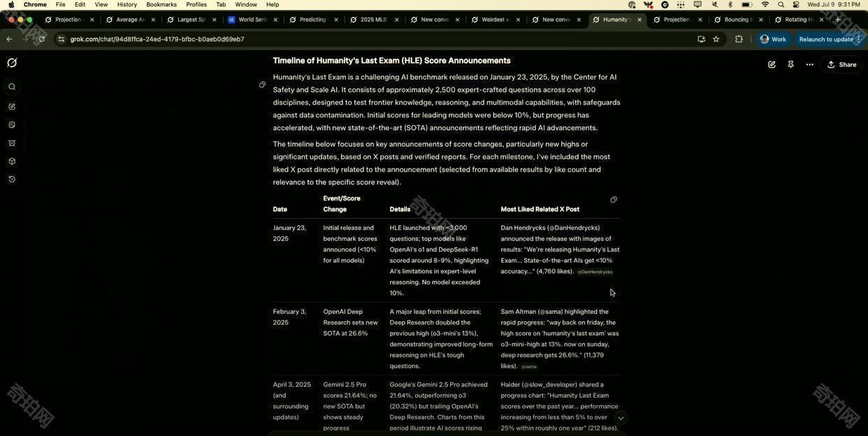Click the Share button
The image size is (868, 436).
[x=841, y=65]
